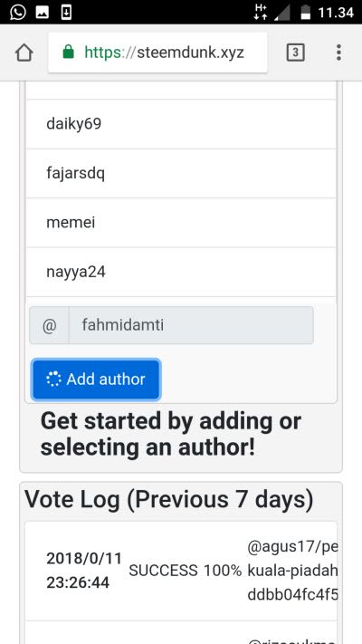Screen dimensions: 362x644
Task: Tap the image notification icon in status bar
Action: tap(43, 13)
